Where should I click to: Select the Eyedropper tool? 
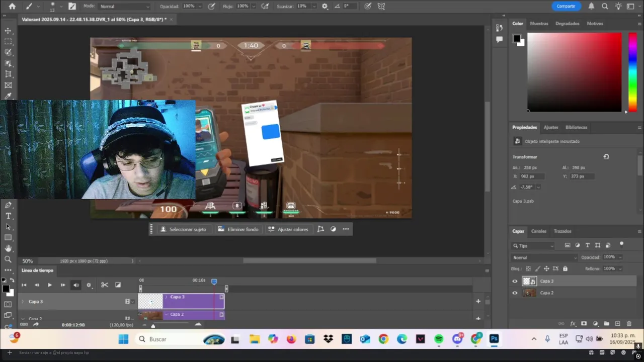pos(8,96)
